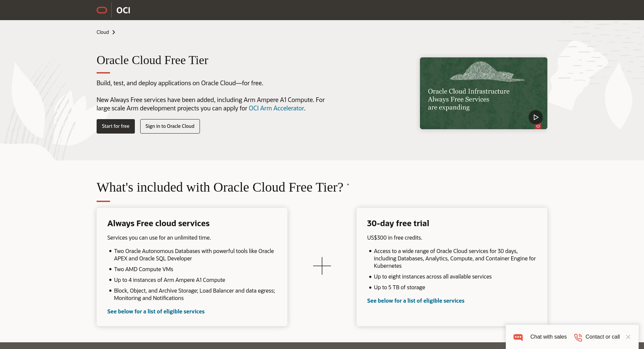
Task: Play the Always Free Services video
Action: click(x=536, y=117)
